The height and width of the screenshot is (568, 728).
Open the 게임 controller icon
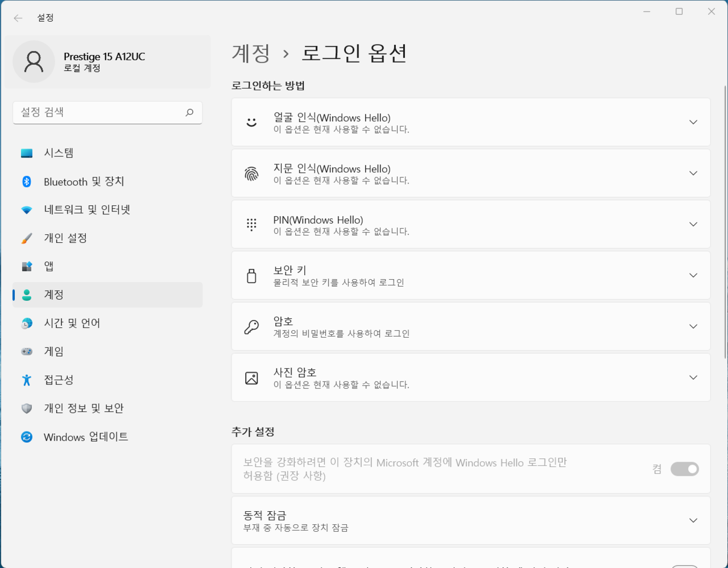(x=27, y=351)
